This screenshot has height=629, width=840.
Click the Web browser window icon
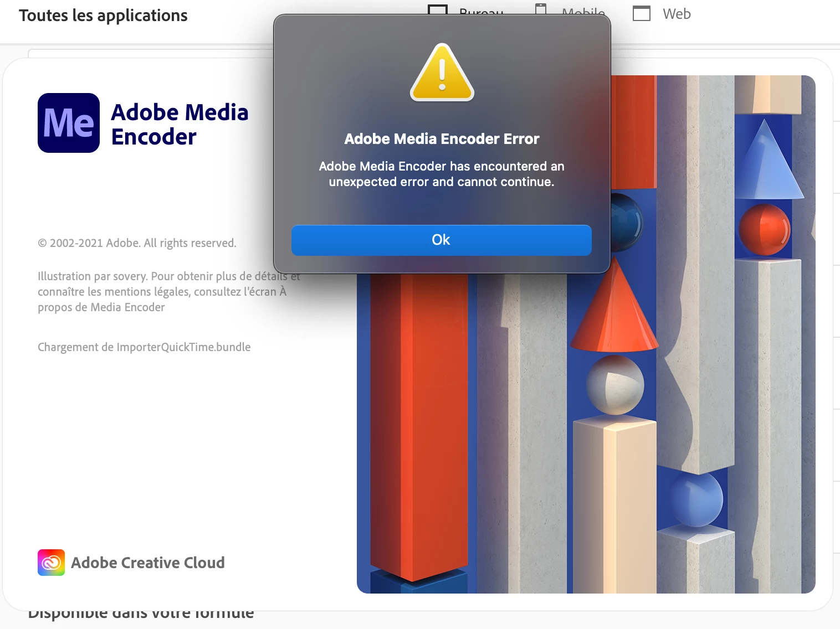tap(642, 14)
